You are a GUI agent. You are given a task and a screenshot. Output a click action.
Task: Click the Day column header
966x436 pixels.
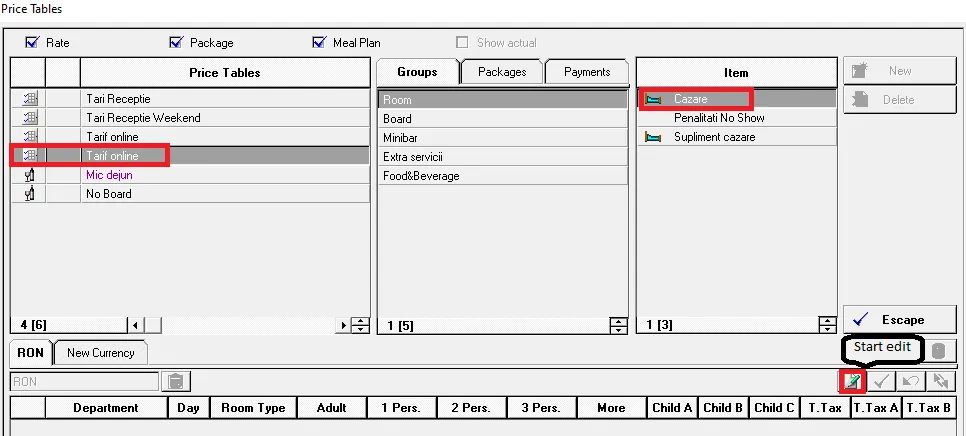click(189, 408)
